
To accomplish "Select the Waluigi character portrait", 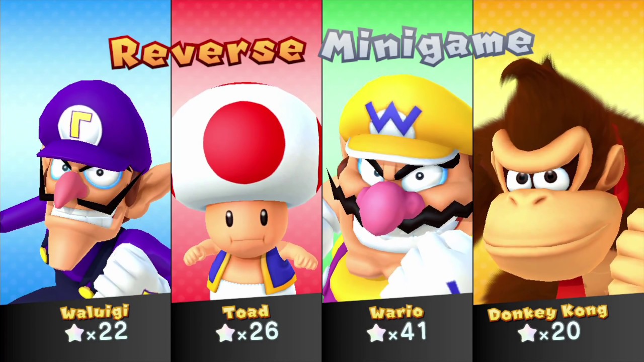I will click(86, 151).
